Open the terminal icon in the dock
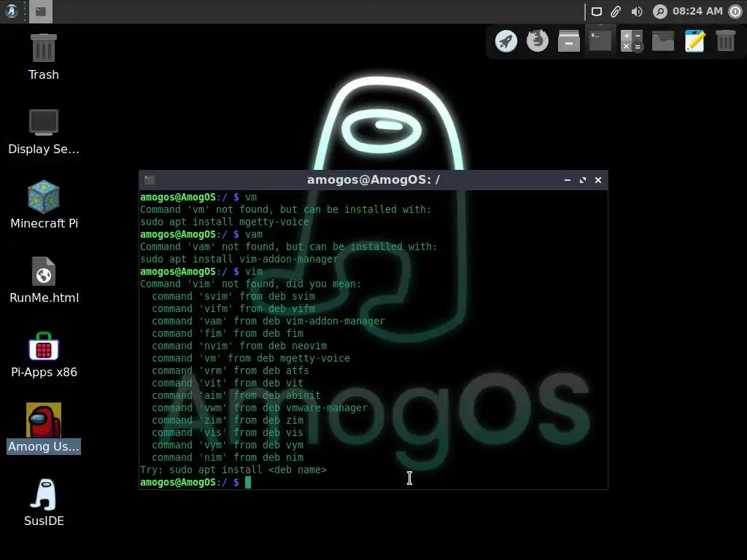This screenshot has width=747, height=560. (600, 41)
